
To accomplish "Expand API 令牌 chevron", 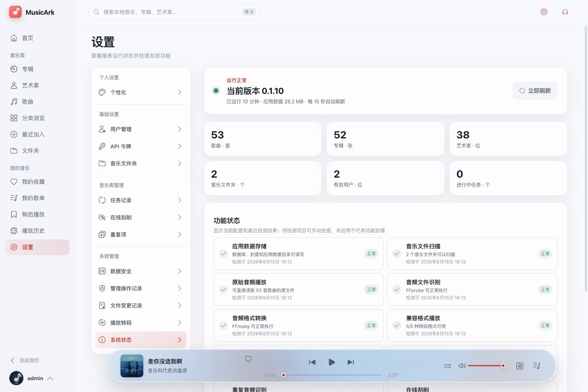I will tap(180, 146).
